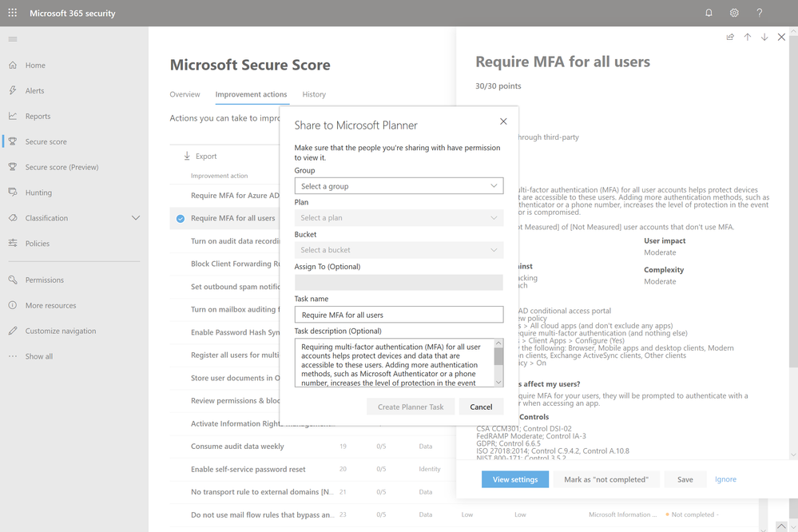Open notifications bell icon
This screenshot has width=798, height=532.
tap(709, 13)
